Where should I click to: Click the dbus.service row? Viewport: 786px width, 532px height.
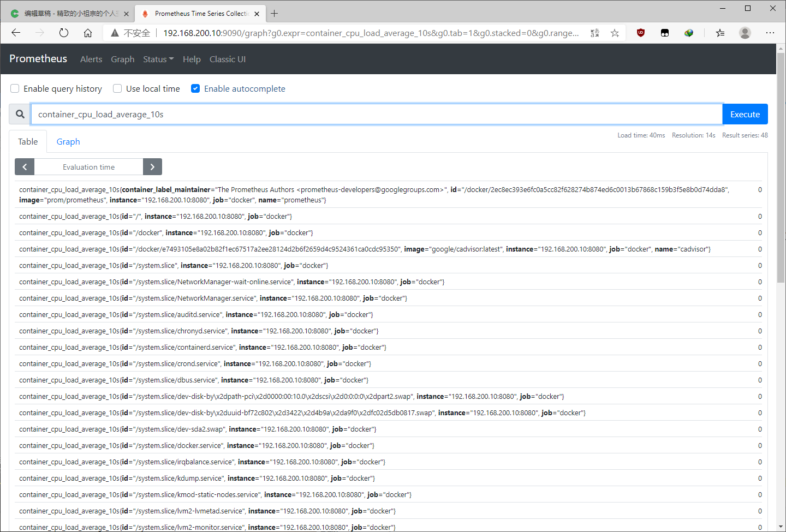[x=388, y=380]
